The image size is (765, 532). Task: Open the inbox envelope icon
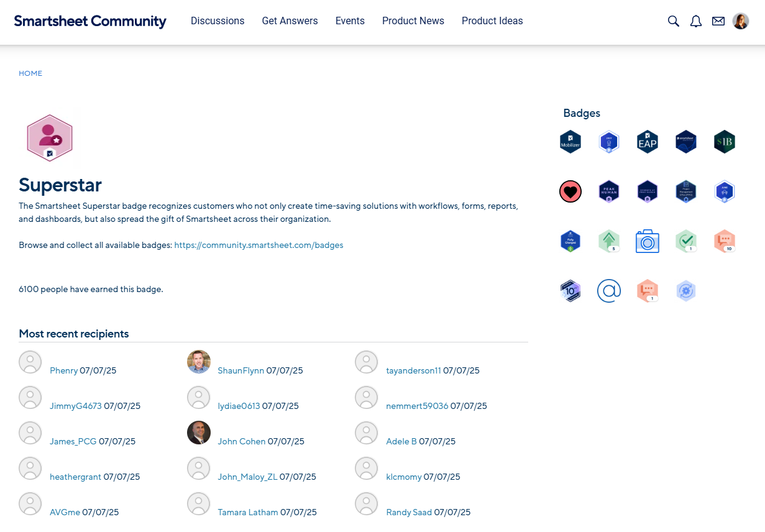click(718, 21)
